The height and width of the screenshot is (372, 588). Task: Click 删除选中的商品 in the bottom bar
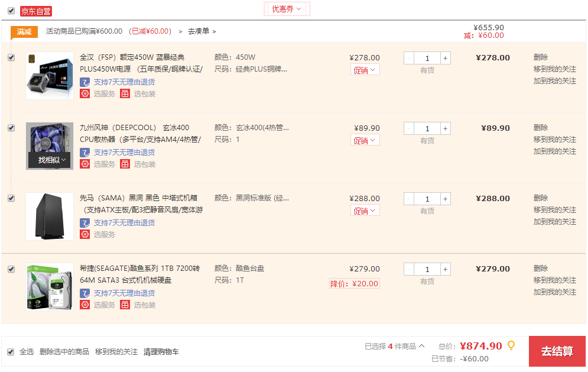click(64, 352)
